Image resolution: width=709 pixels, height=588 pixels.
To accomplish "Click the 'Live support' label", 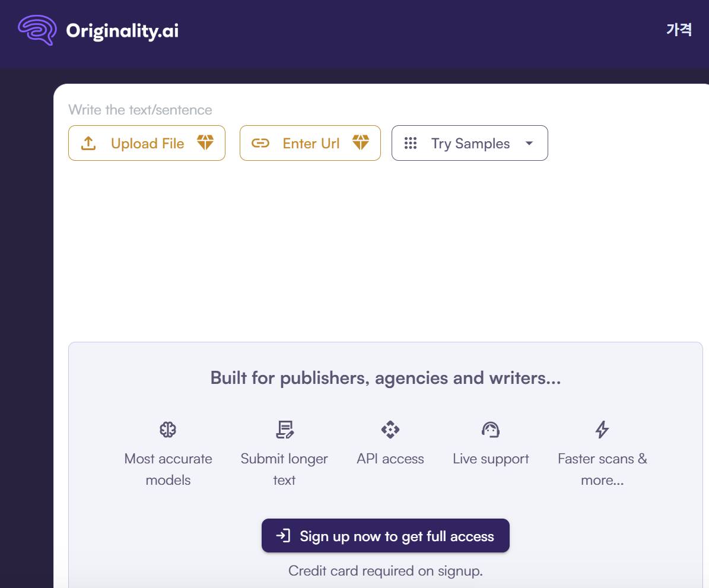I will point(491,459).
